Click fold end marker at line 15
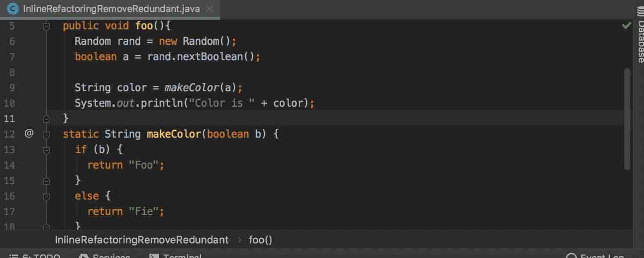This screenshot has width=644, height=258. [x=46, y=181]
